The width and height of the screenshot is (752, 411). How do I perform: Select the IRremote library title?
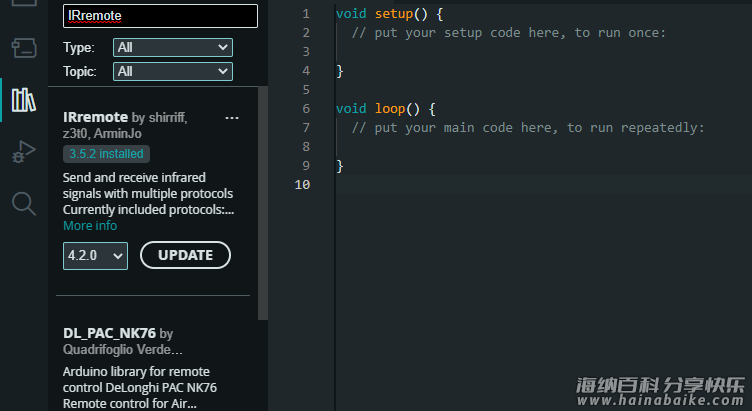[95, 118]
